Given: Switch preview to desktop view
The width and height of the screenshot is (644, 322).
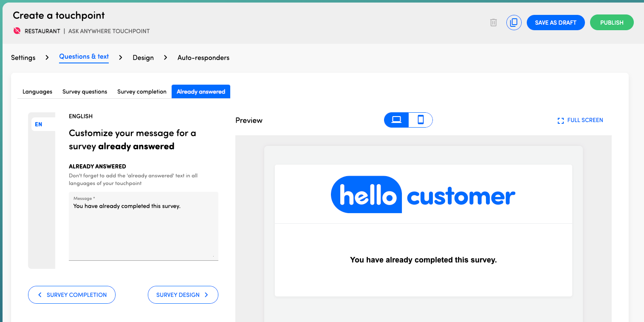Looking at the screenshot, I should [396, 120].
